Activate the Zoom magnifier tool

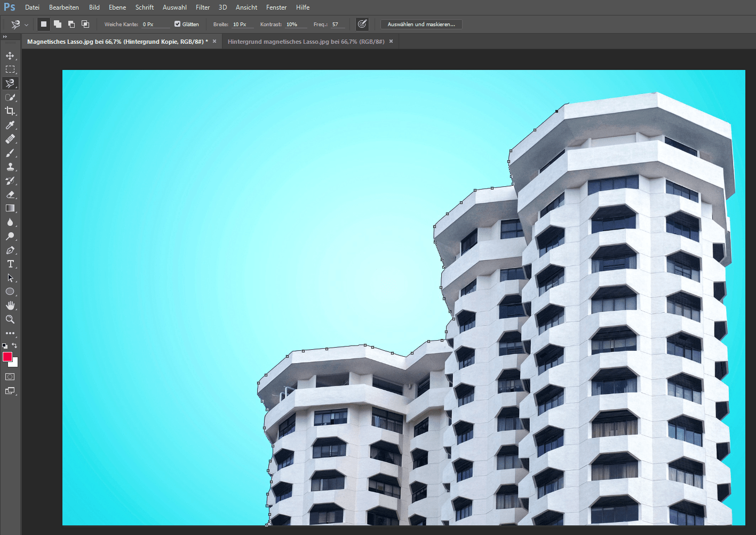click(10, 319)
